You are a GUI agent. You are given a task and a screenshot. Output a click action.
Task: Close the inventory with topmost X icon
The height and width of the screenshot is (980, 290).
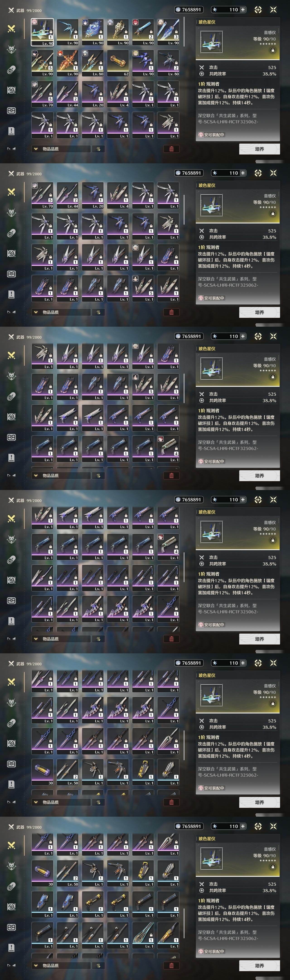pos(273,10)
